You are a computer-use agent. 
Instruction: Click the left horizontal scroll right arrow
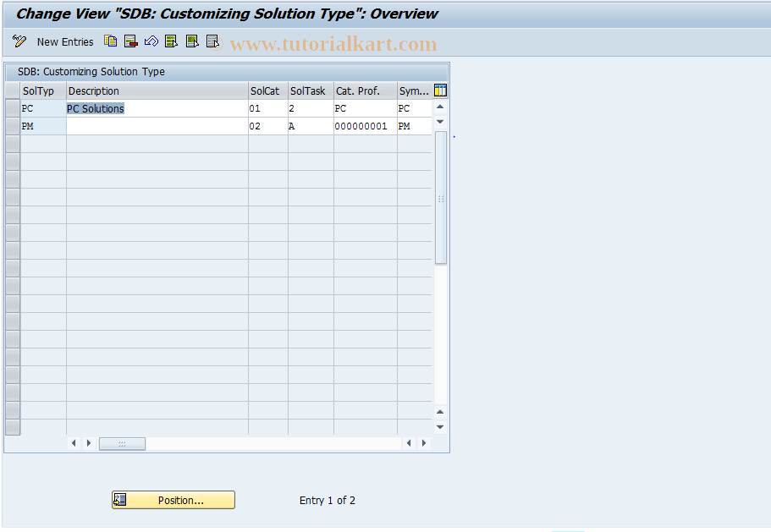(x=89, y=443)
